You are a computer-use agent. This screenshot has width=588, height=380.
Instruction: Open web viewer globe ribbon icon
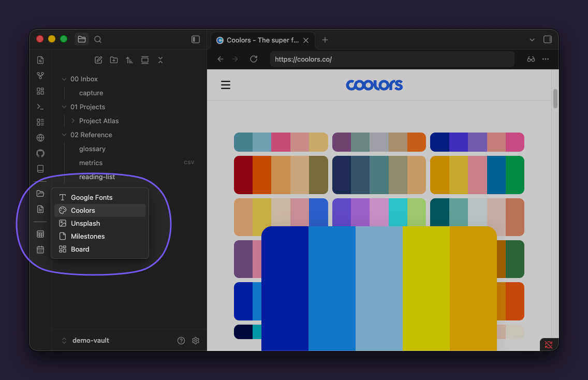coord(40,138)
